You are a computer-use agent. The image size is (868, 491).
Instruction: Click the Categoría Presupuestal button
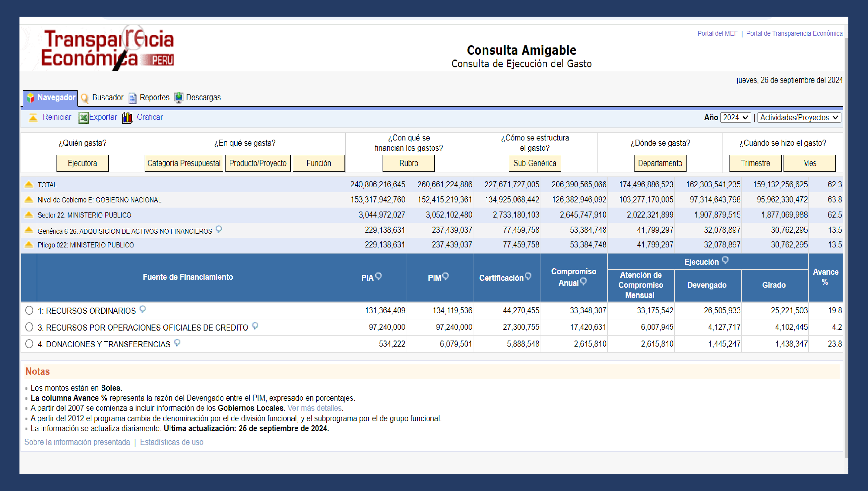pyautogui.click(x=184, y=163)
